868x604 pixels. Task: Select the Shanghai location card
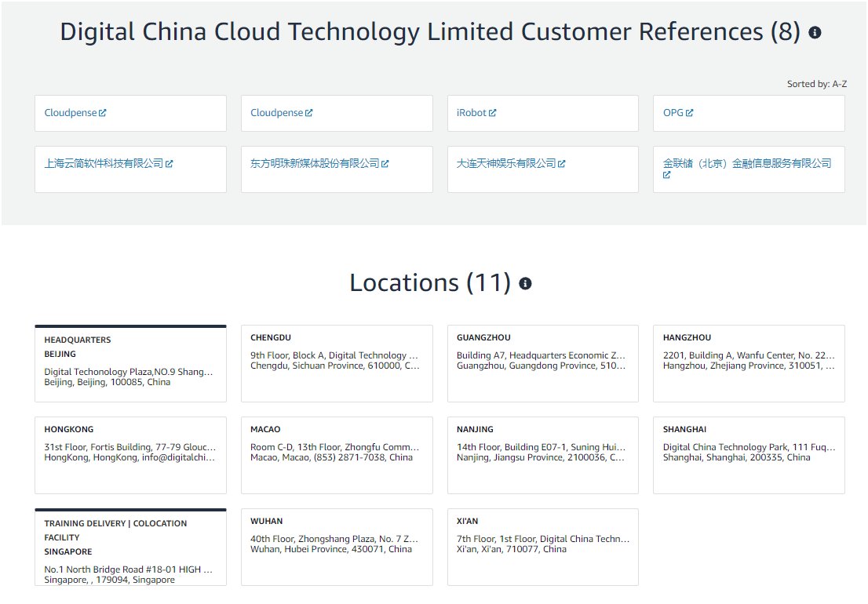click(x=749, y=455)
